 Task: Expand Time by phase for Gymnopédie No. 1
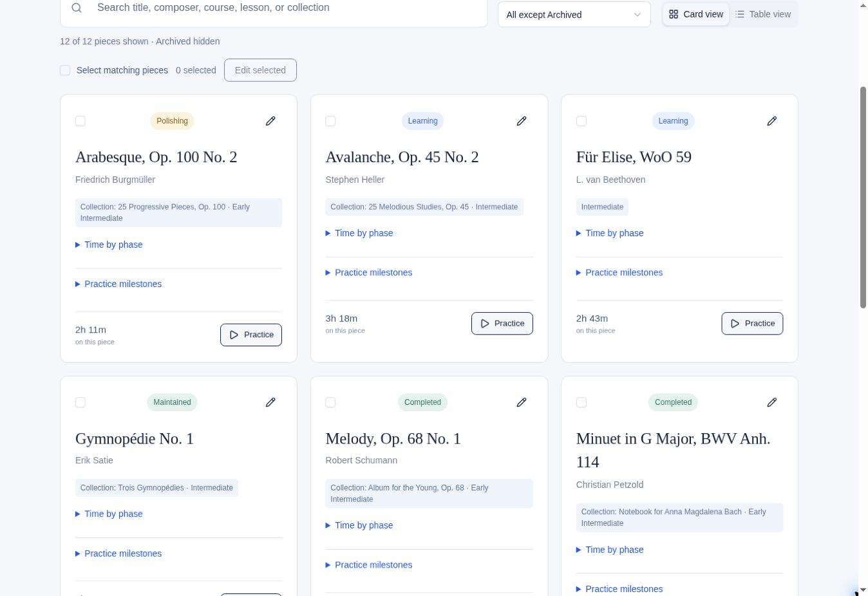109,514
